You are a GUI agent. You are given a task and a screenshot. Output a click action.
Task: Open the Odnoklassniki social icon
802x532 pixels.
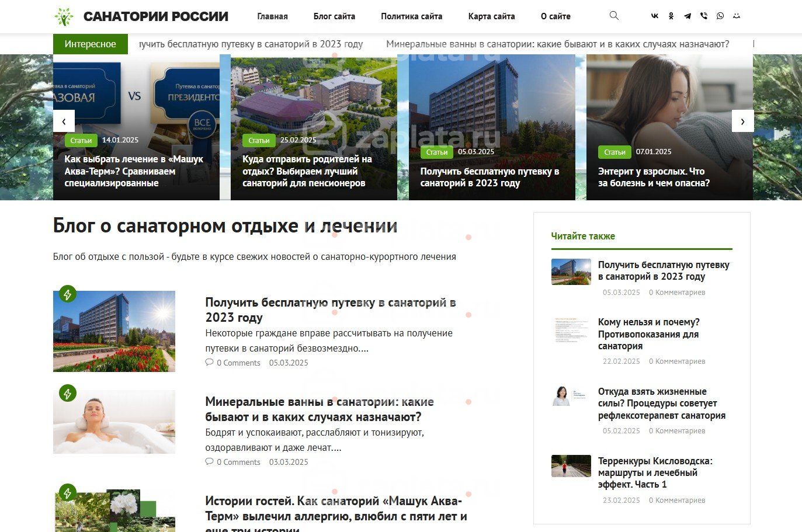pos(671,16)
